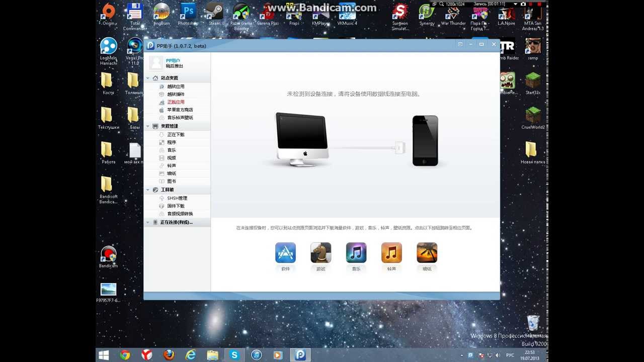Select 越狱应用 in the sidebar

click(176, 86)
